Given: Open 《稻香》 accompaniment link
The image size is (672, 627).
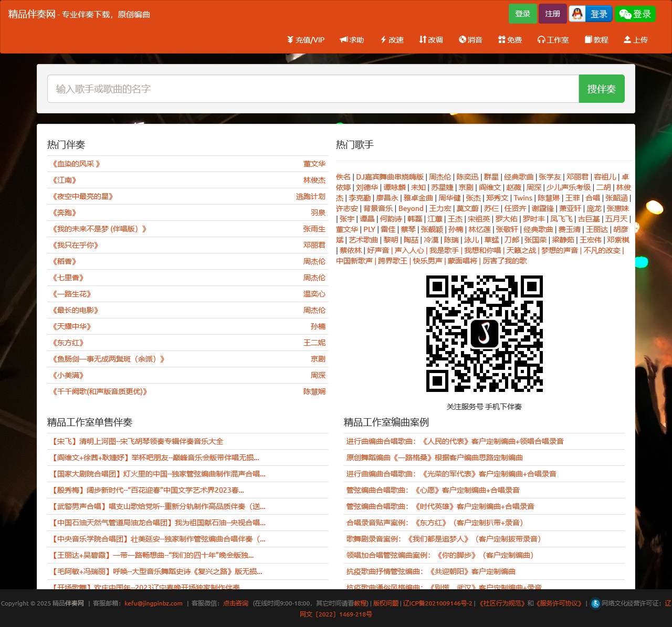Looking at the screenshot, I should click(65, 262).
